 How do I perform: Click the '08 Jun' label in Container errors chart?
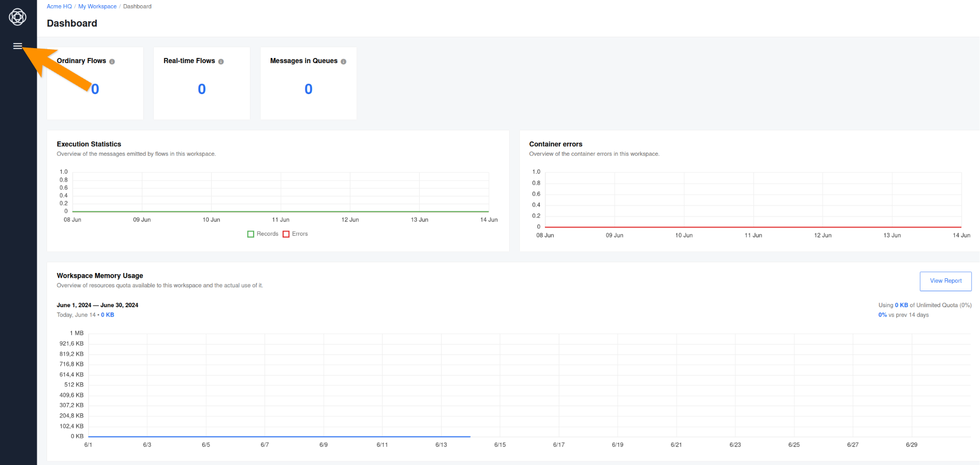545,235
